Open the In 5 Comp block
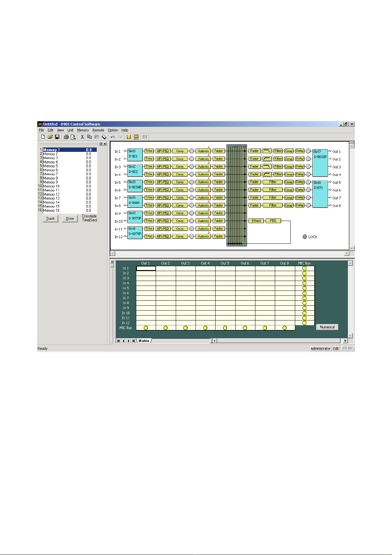This screenshot has height=555, width=392. coord(180,182)
